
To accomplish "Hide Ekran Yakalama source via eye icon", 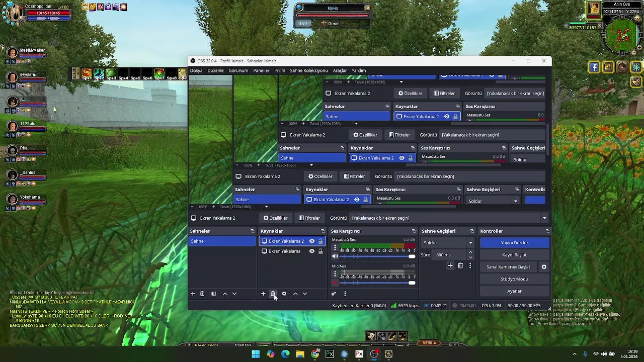I will pyautogui.click(x=312, y=251).
